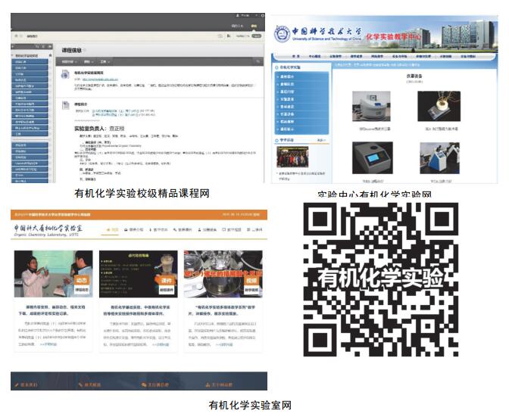This screenshot has width=509, height=420.
Task: Open the 工具 item in the blue course menu
Action: click(30, 134)
